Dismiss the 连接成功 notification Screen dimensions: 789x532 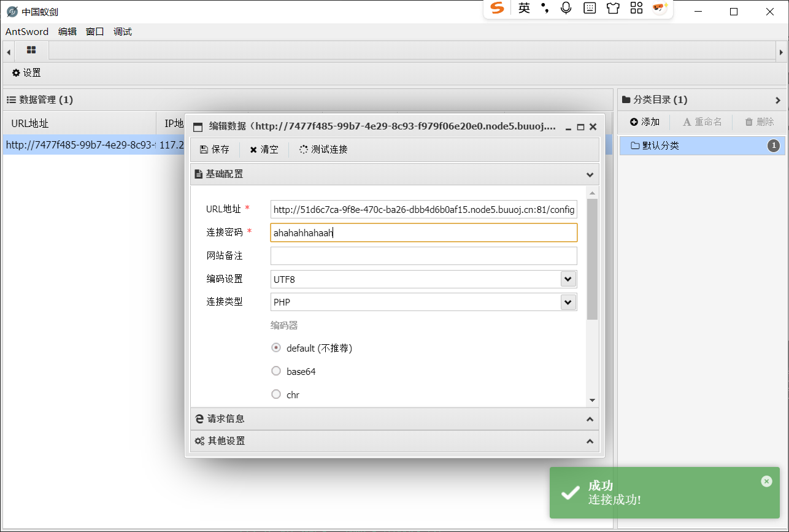pyautogui.click(x=766, y=481)
